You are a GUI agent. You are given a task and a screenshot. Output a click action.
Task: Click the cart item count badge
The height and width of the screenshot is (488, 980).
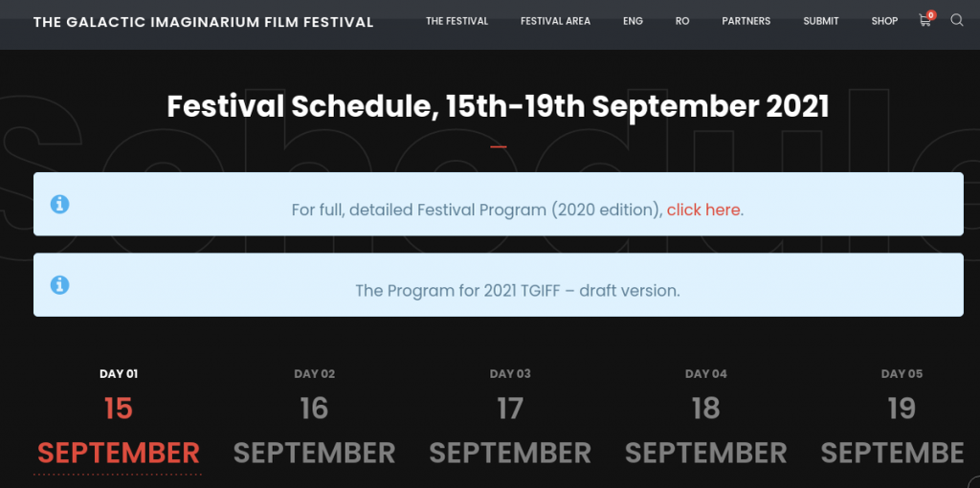pyautogui.click(x=931, y=15)
